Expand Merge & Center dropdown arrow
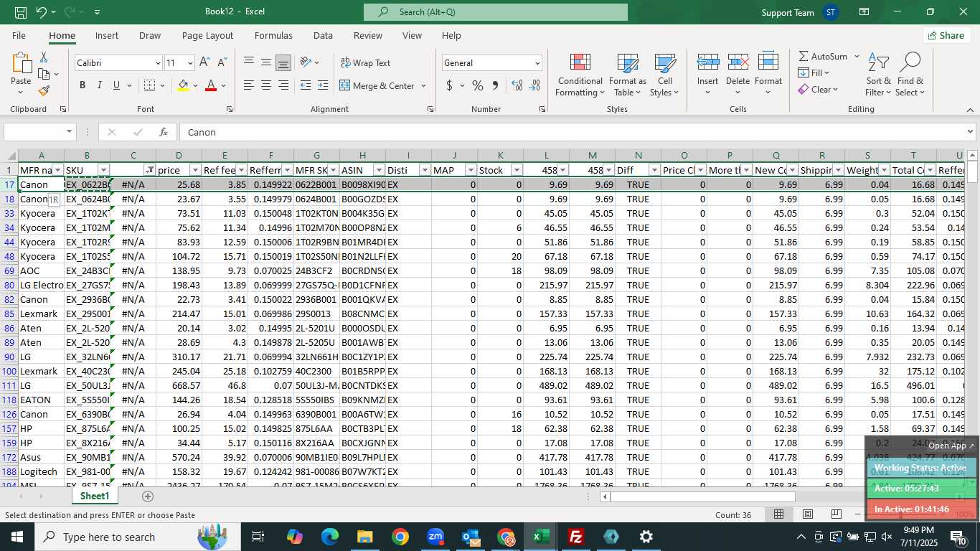Image resolution: width=980 pixels, height=551 pixels. (x=423, y=86)
